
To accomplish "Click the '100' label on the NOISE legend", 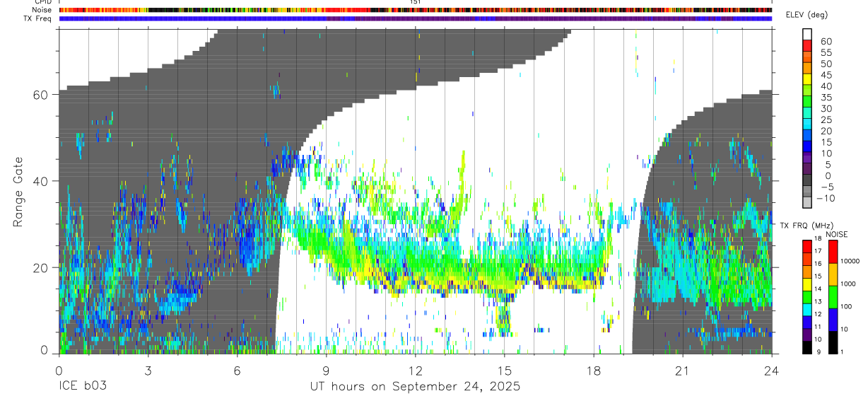I will click(846, 306).
